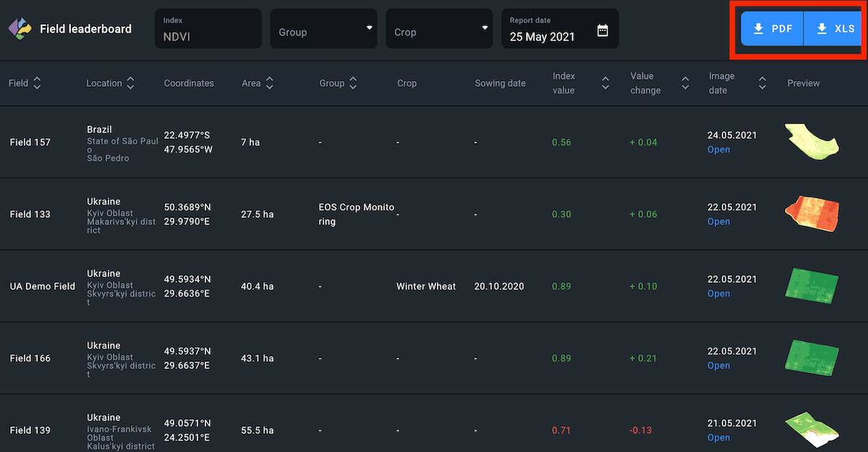The height and width of the screenshot is (452, 868).
Task: View the Field 166 preview thumbnail
Action: coord(811,358)
